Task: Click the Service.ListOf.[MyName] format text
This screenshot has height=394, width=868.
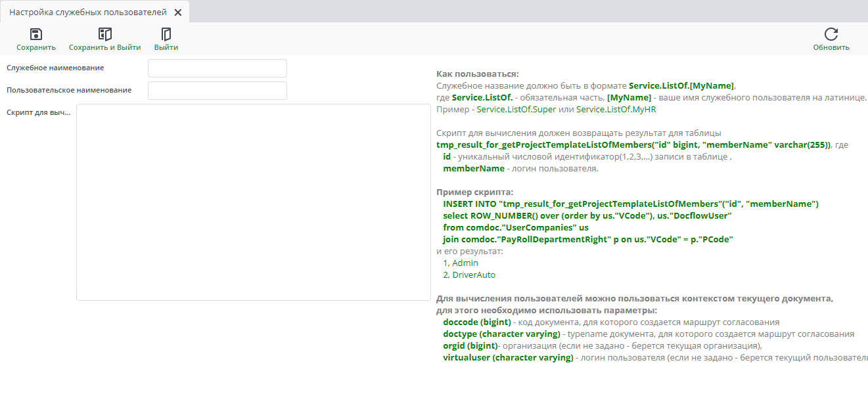Action: 681,86
